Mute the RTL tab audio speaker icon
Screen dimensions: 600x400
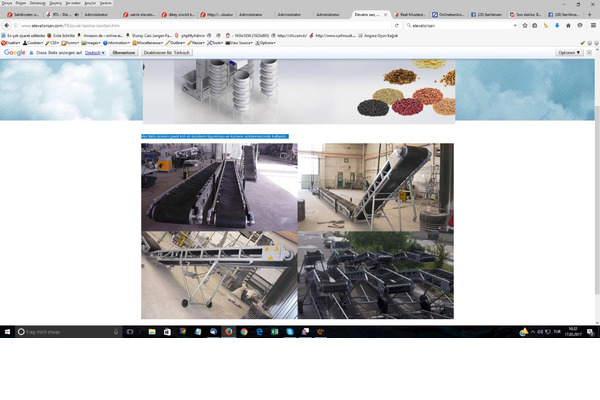[x=77, y=15]
